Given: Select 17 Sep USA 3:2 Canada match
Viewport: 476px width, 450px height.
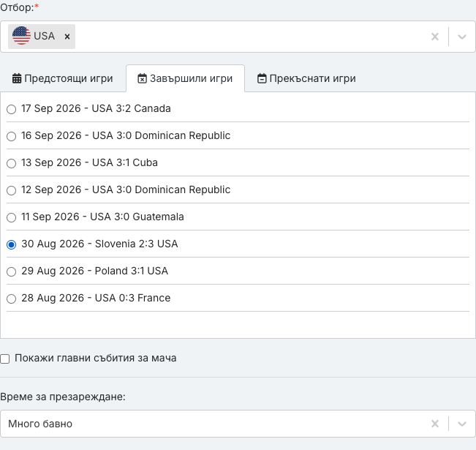Looking at the screenshot, I should click(11, 109).
